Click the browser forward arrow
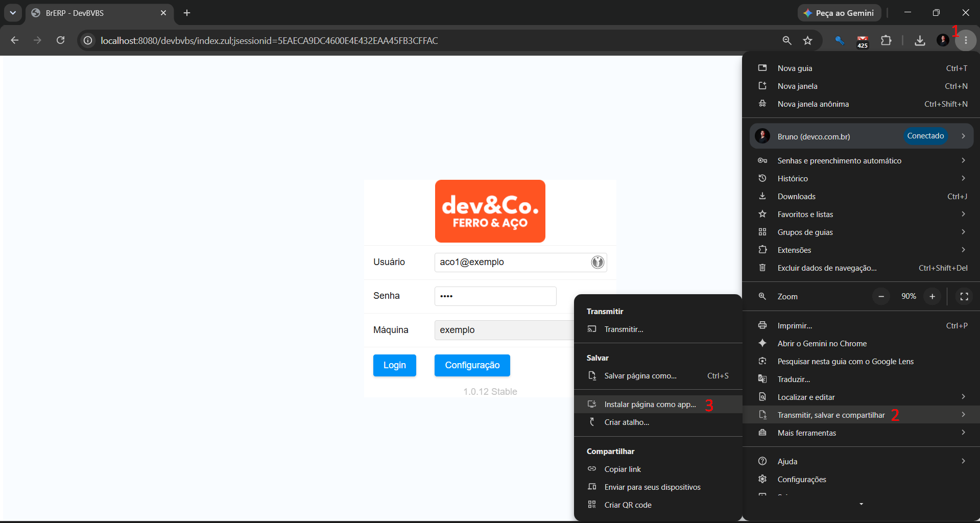The image size is (980, 523). 37,40
